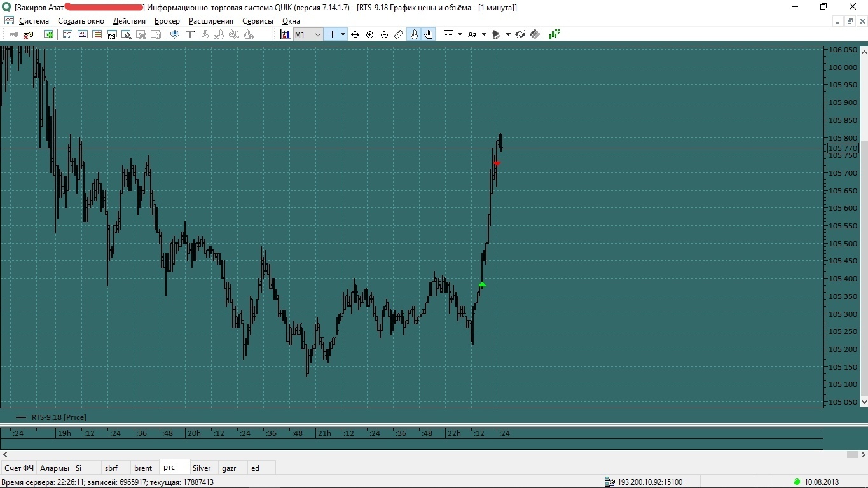Open the chart window icon in toolbar
Screen dimensions: 868x488
click(68, 34)
